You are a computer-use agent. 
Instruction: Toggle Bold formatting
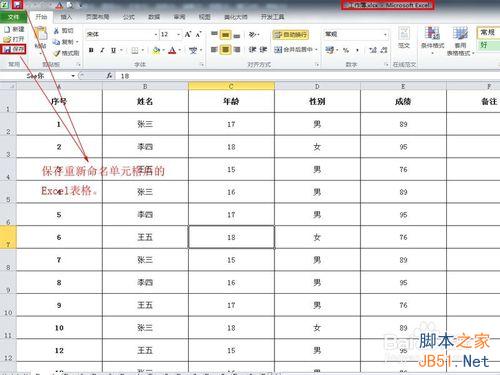[91, 50]
